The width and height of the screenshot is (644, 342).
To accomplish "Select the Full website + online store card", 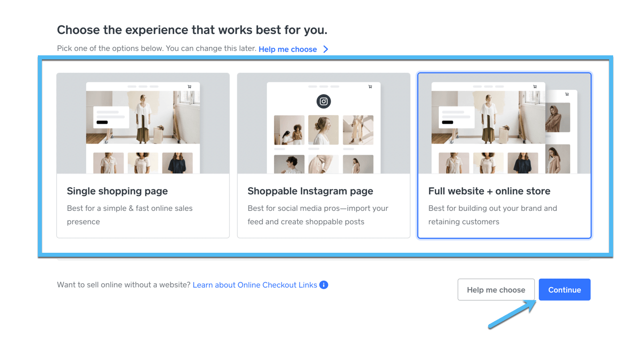I will [x=505, y=156].
